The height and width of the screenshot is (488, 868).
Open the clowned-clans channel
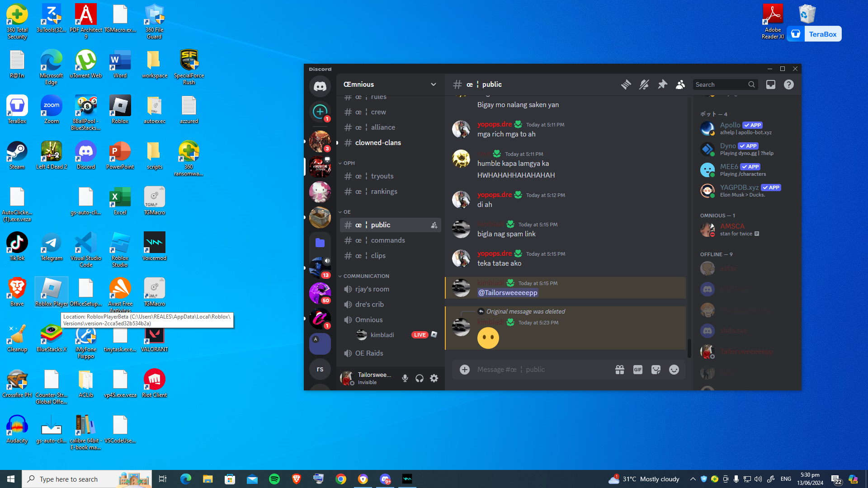click(x=378, y=143)
